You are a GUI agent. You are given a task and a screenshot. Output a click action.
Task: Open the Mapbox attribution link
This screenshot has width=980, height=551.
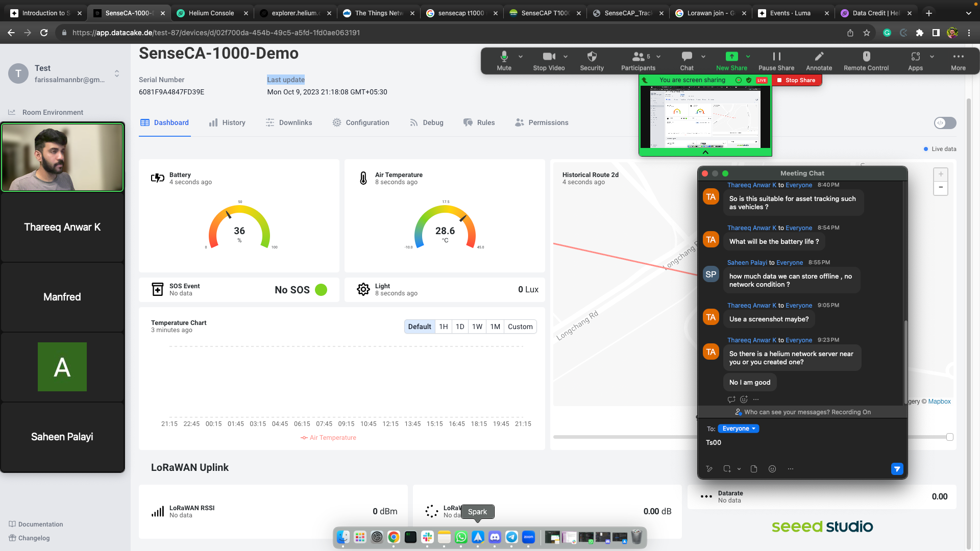pyautogui.click(x=939, y=402)
